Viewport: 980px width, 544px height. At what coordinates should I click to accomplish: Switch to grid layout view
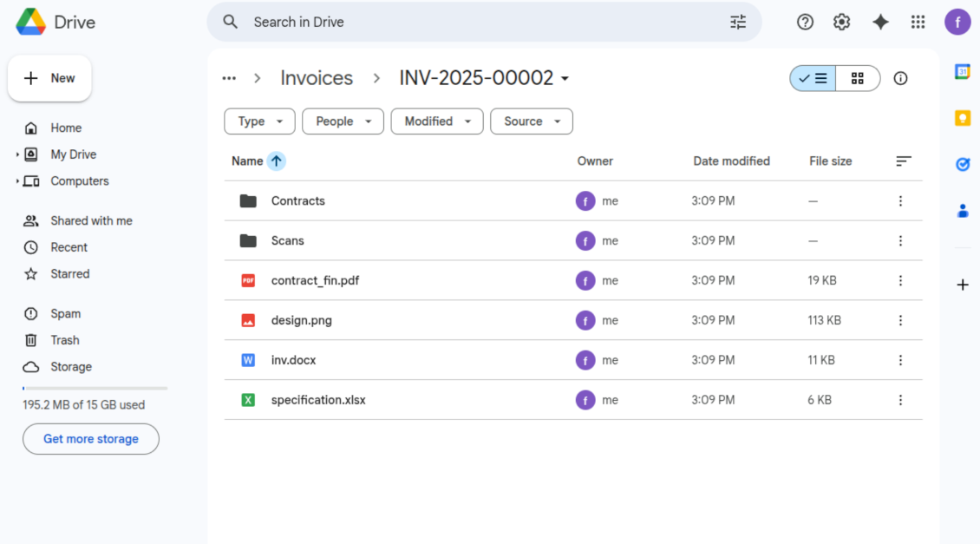[858, 78]
